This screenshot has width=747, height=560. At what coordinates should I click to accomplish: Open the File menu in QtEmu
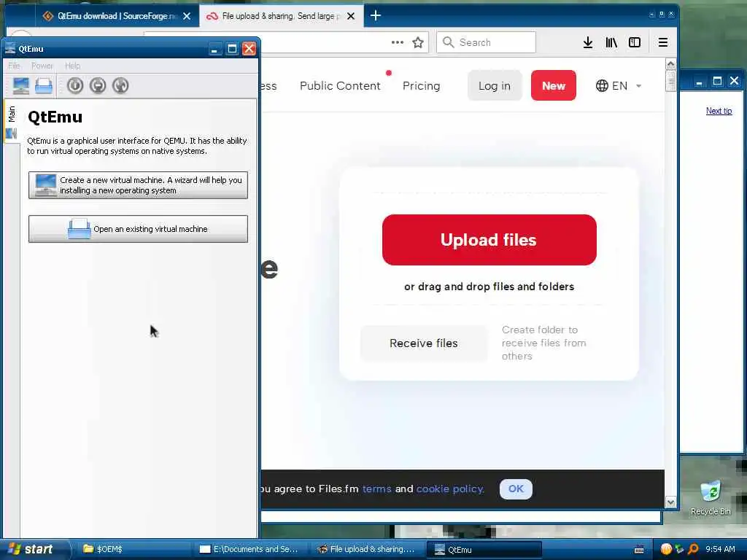pyautogui.click(x=15, y=66)
